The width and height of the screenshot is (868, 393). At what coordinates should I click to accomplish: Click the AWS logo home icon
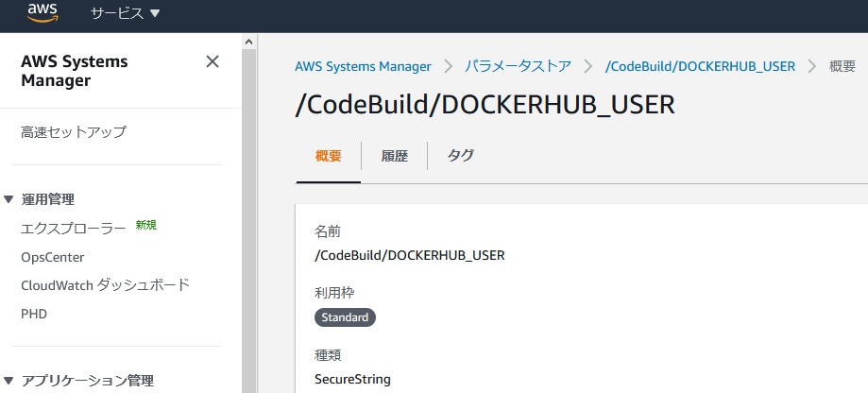tap(43, 12)
